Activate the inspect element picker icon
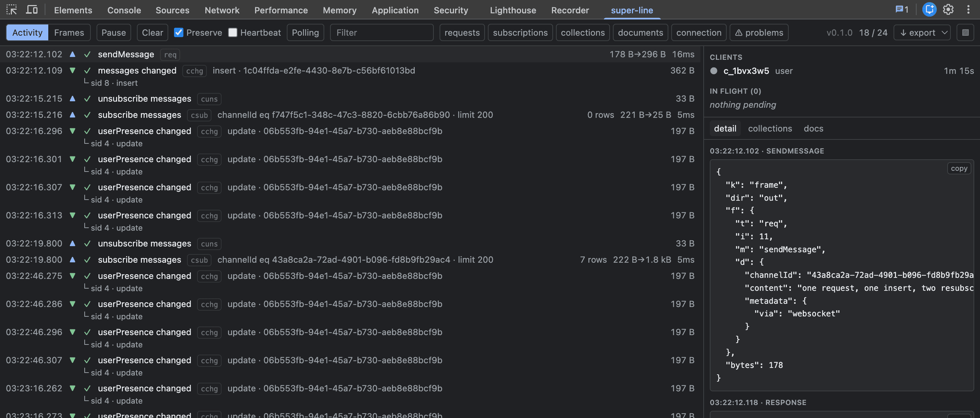 coord(12,10)
